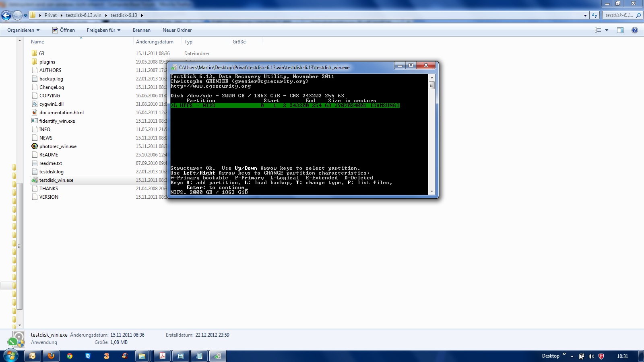Open the Adobe PDF taskbar button
The image size is (644, 362).
click(x=162, y=356)
